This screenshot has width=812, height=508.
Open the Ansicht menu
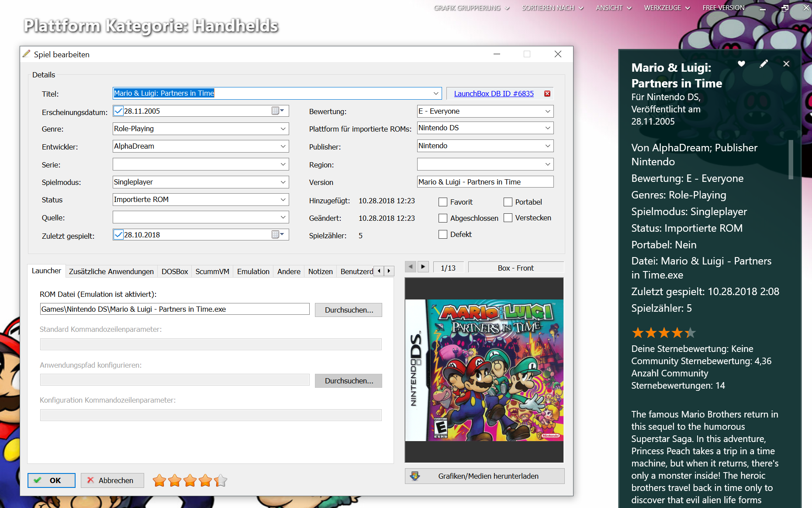pos(614,8)
